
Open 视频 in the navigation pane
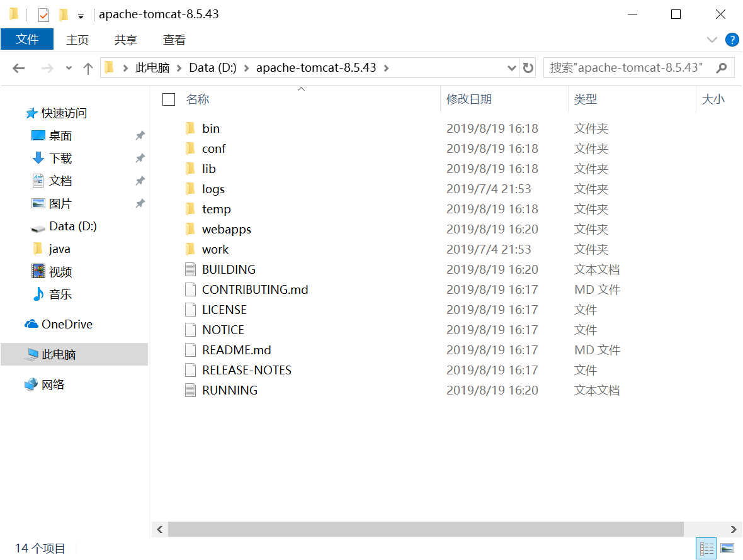(60, 272)
